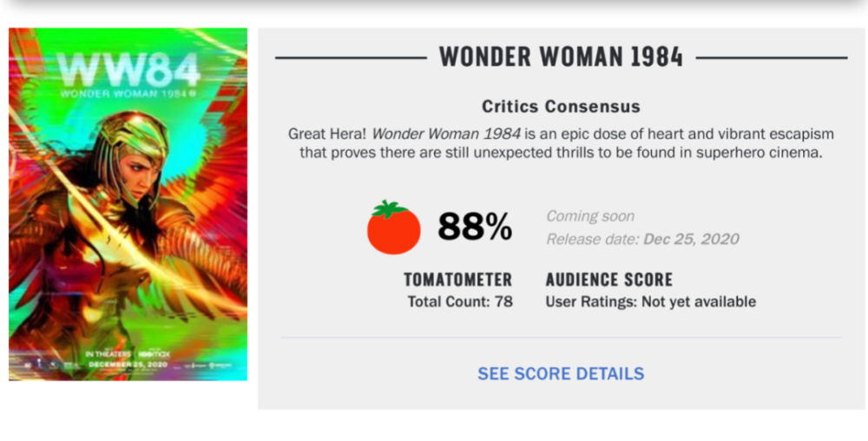Viewport: 868px width, 441px height.
Task: Select the TOMATOMETER label
Action: point(457,280)
